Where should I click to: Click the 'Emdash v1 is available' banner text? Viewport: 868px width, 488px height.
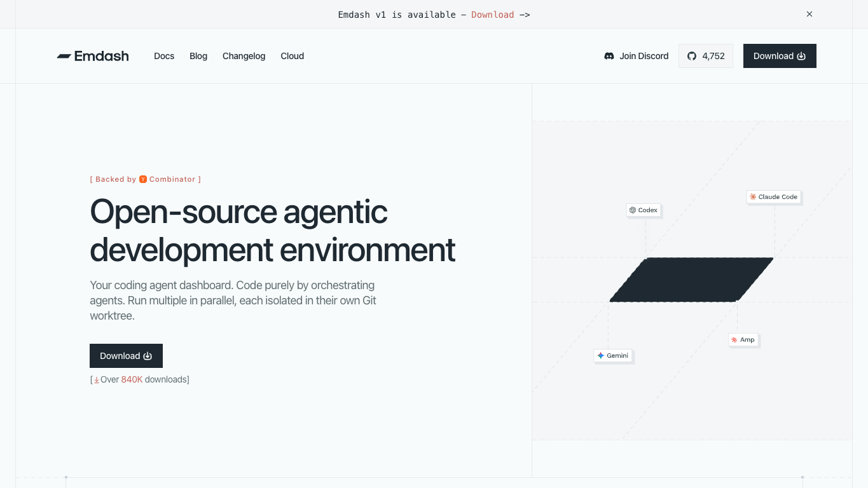click(397, 15)
